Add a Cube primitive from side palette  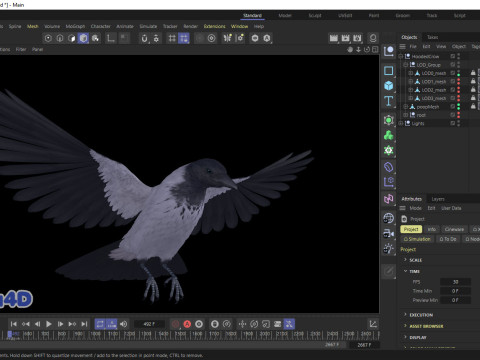[389, 86]
